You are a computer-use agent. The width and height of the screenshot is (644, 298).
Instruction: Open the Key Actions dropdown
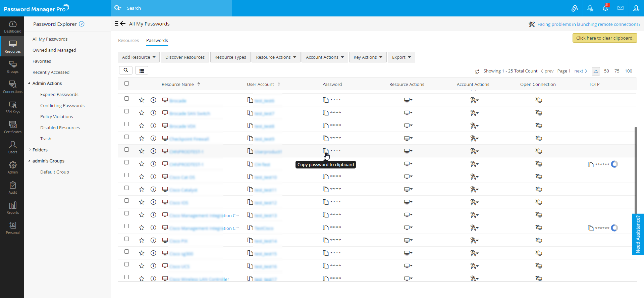click(368, 57)
